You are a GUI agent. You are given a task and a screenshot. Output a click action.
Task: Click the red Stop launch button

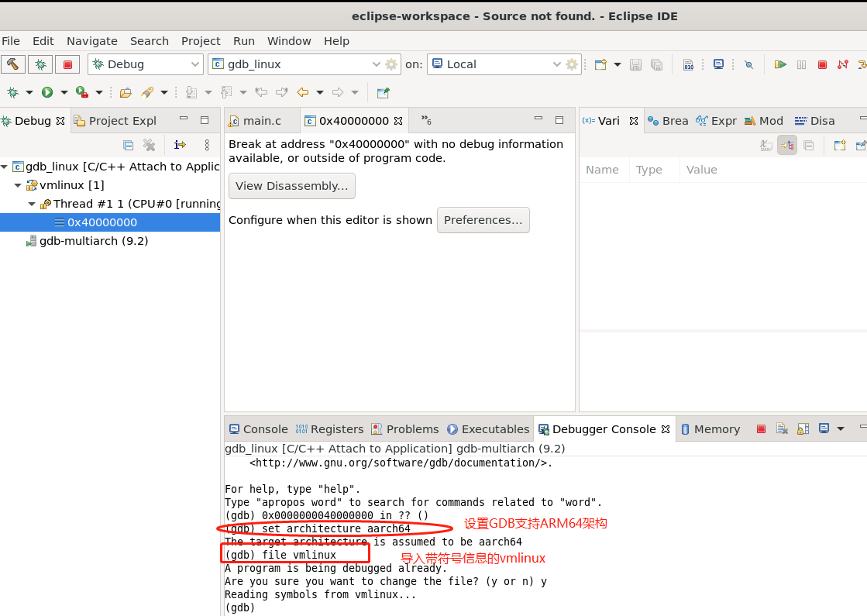click(x=68, y=64)
